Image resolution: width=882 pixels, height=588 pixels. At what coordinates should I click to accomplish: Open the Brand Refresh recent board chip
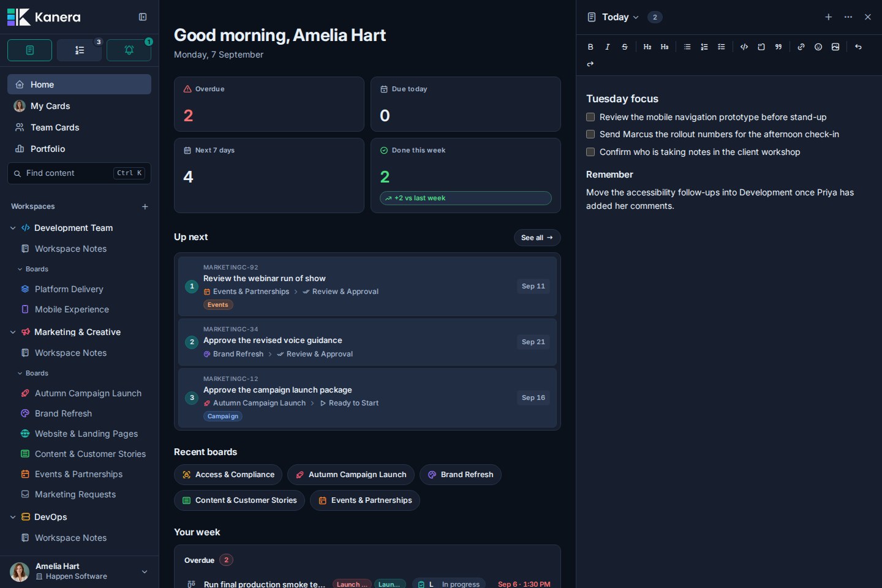461,475
